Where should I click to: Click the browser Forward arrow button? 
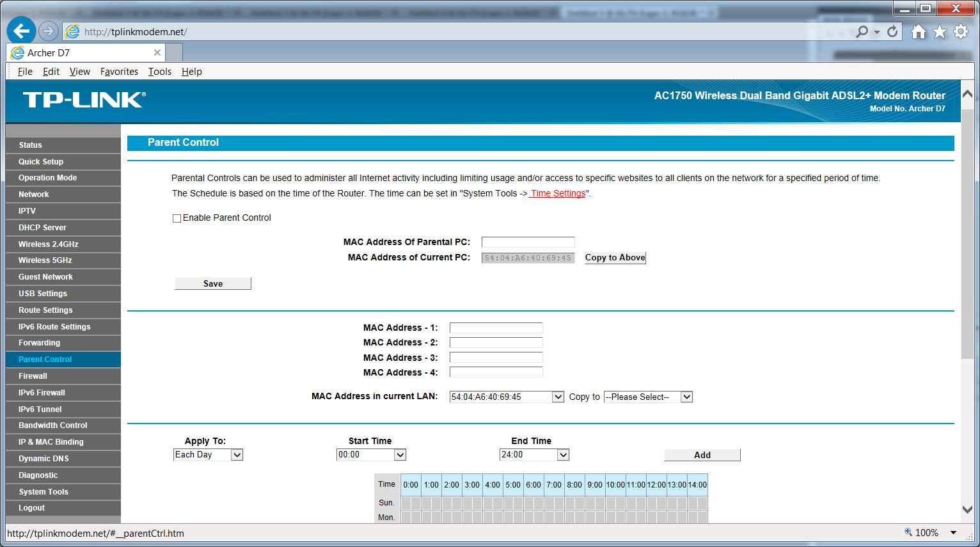[x=48, y=31]
